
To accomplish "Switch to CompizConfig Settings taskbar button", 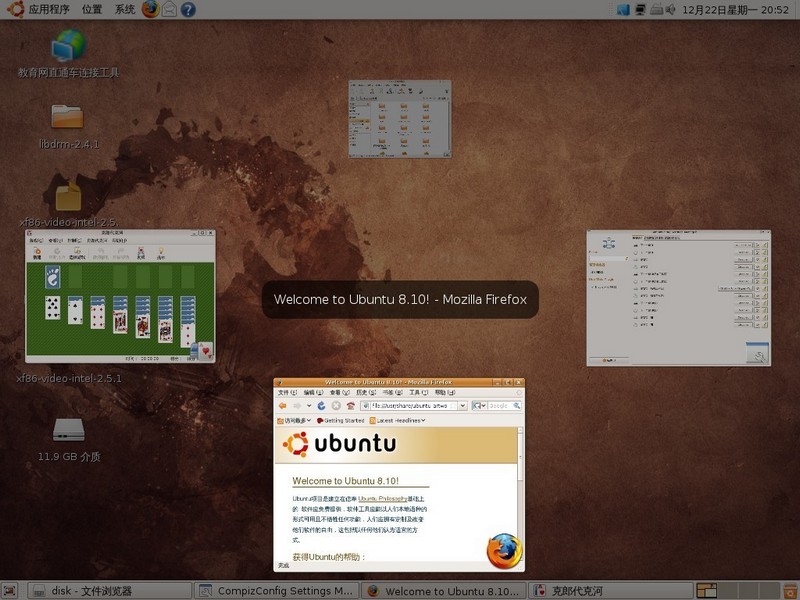I will click(x=277, y=591).
